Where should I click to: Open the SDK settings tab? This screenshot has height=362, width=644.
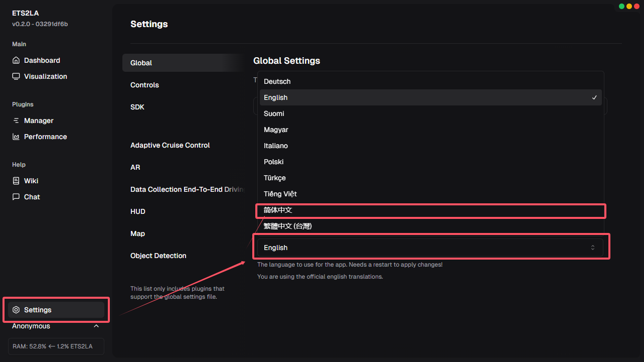[184, 107]
